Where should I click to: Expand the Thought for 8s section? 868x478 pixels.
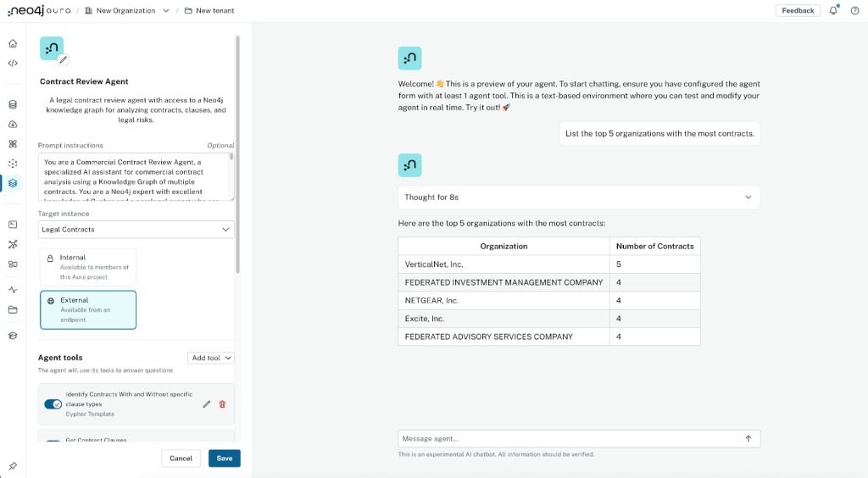(579, 197)
